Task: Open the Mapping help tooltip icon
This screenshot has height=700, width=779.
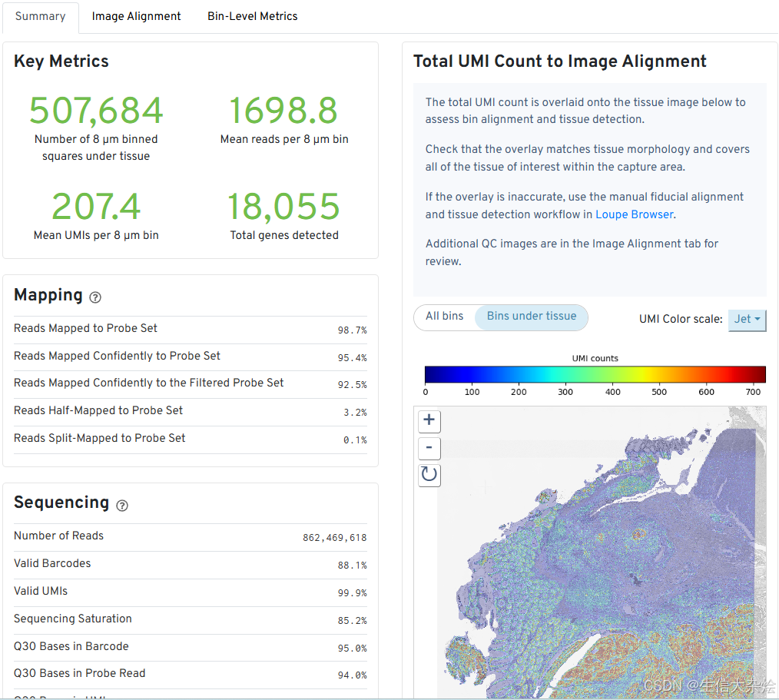Action: click(x=95, y=297)
